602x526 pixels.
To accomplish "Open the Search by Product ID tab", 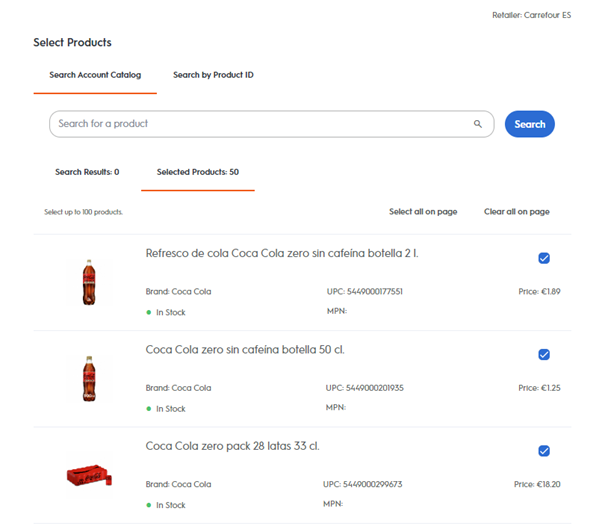I will point(213,75).
